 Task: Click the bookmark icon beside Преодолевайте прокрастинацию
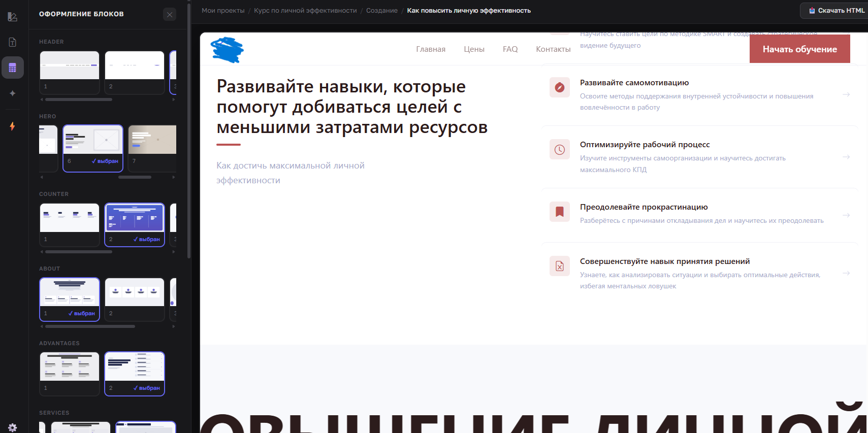(560, 212)
